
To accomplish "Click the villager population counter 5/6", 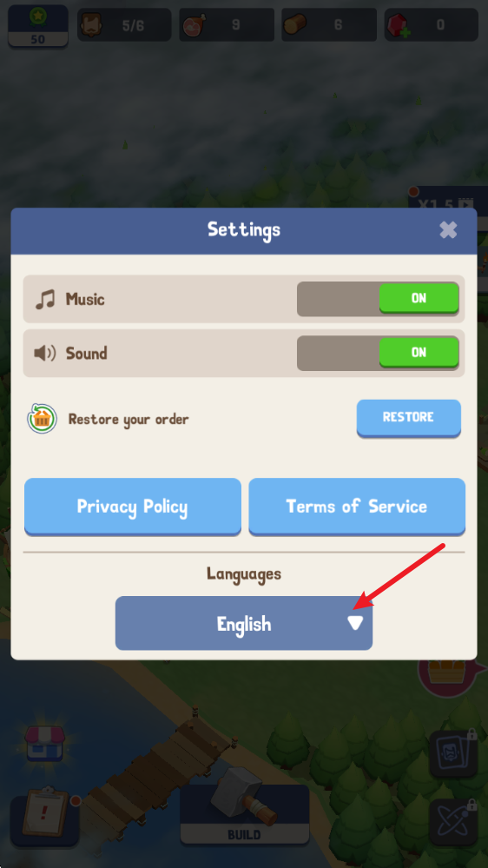I will coord(124,25).
